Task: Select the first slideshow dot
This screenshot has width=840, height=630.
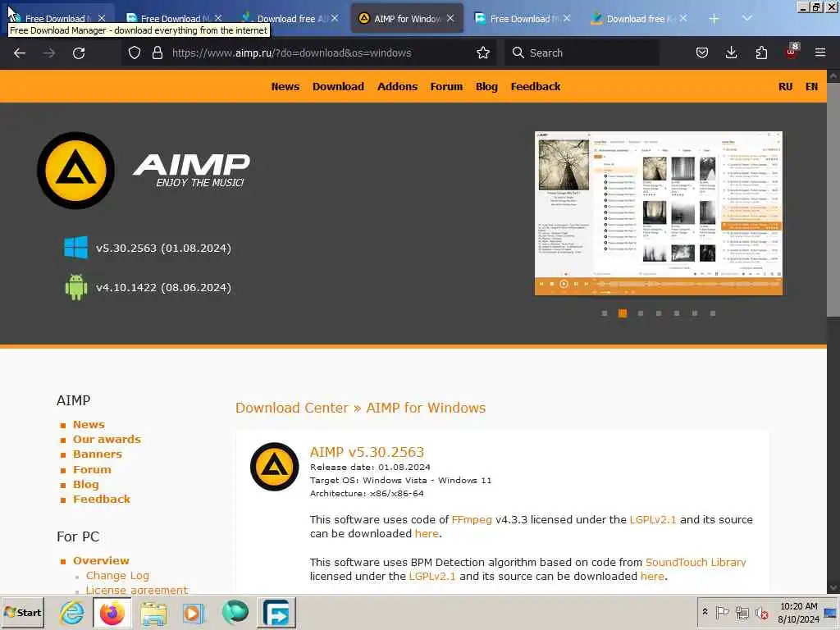Action: (605, 313)
